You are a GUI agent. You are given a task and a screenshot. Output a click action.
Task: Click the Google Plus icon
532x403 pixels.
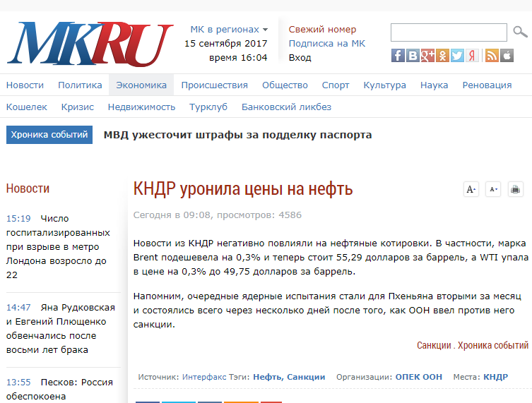click(x=427, y=56)
